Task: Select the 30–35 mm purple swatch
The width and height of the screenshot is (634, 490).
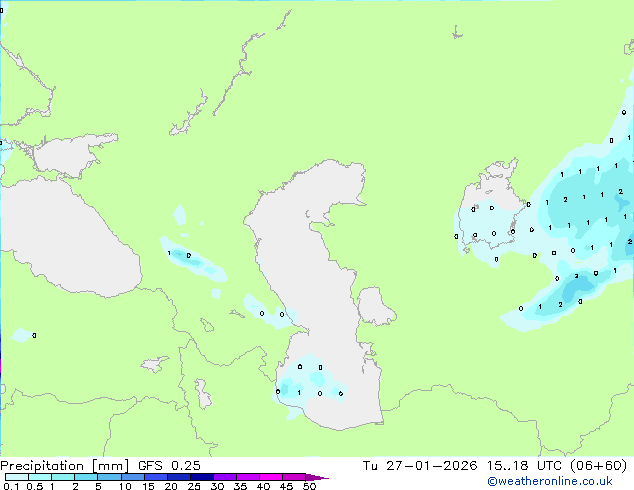Action: coord(224,477)
